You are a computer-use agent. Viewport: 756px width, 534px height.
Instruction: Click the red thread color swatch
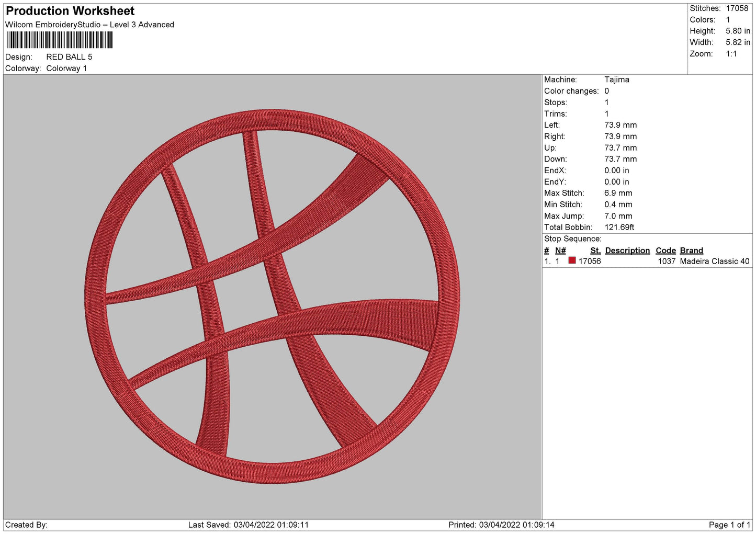tap(572, 260)
